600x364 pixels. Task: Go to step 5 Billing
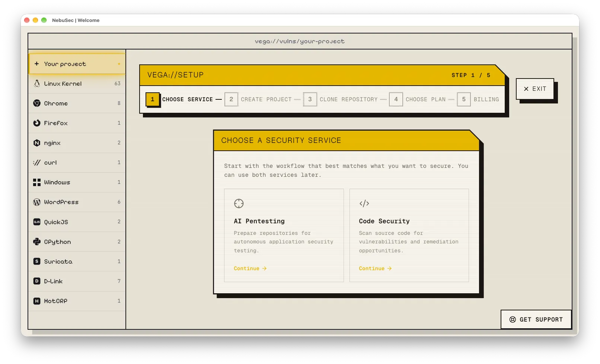point(478,99)
